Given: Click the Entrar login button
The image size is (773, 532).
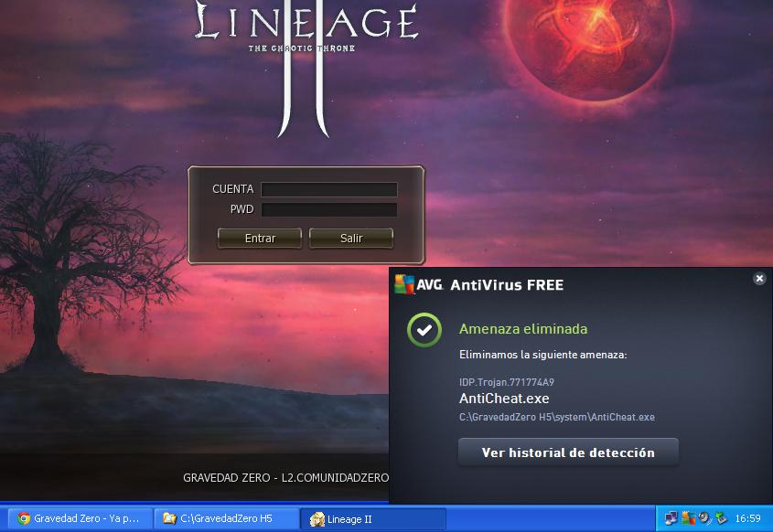Looking at the screenshot, I should (x=260, y=239).
